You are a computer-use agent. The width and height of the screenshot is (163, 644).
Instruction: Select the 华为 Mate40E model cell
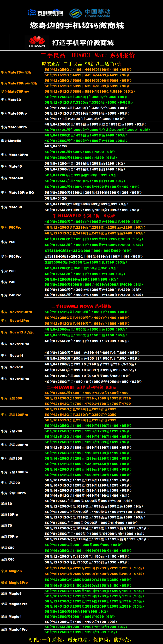[x=22, y=178]
